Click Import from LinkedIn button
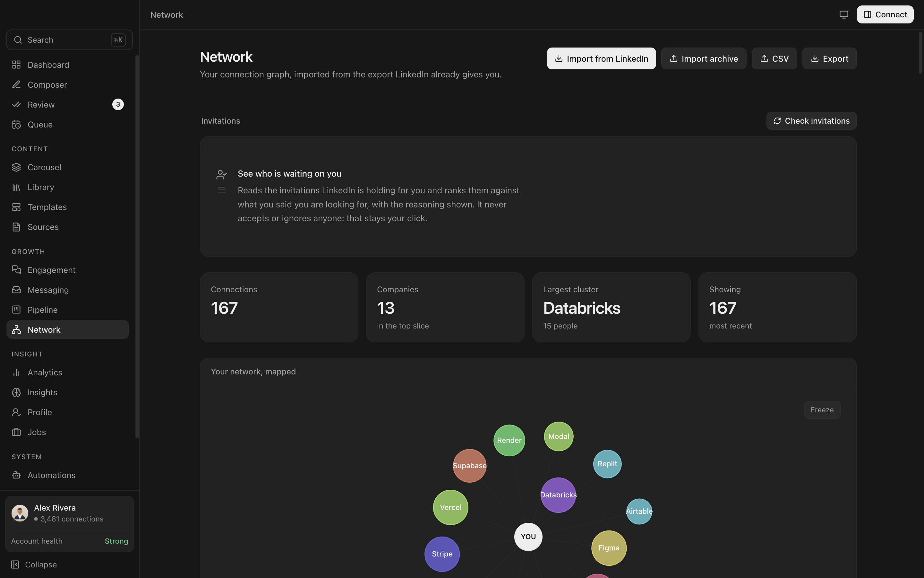Screen dimensions: 924x578 point(601,58)
